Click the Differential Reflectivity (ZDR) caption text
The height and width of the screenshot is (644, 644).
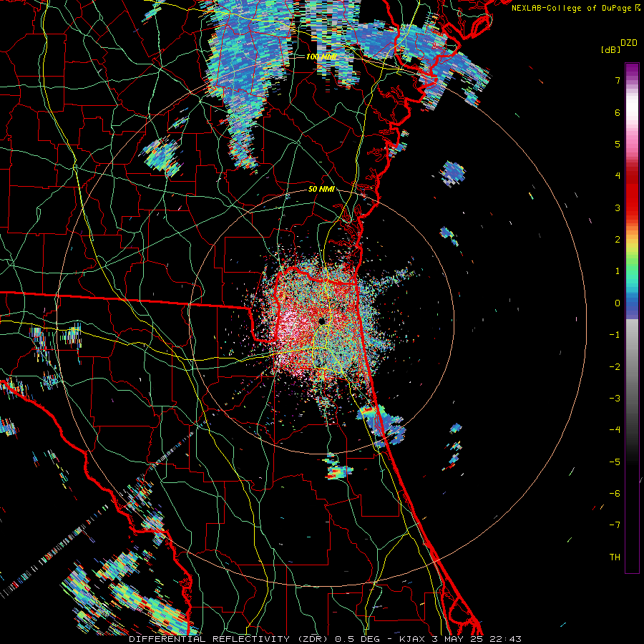pos(230,639)
